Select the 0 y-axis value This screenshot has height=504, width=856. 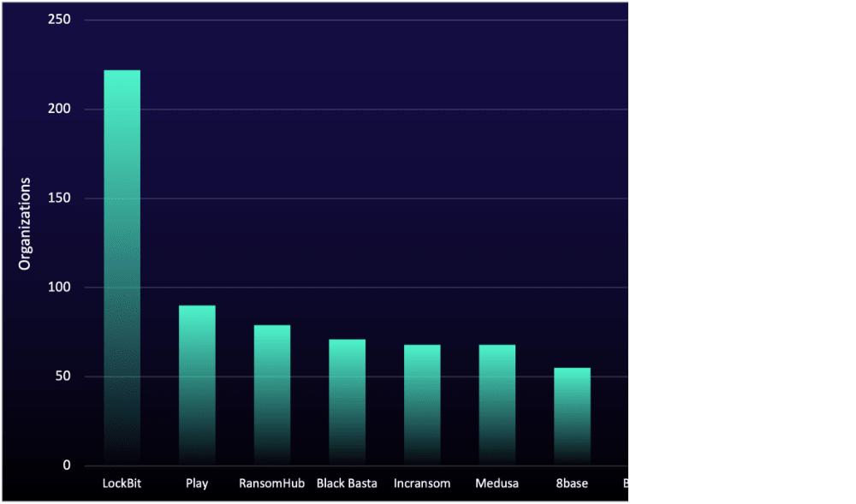(x=67, y=465)
